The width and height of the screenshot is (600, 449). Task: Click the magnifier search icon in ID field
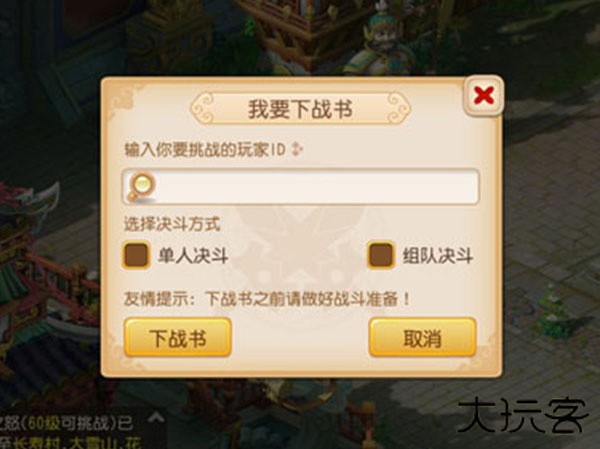[x=141, y=186]
